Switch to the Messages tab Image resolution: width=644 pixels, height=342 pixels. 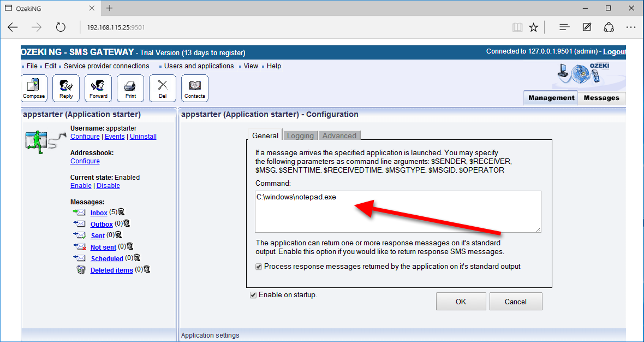(x=601, y=98)
